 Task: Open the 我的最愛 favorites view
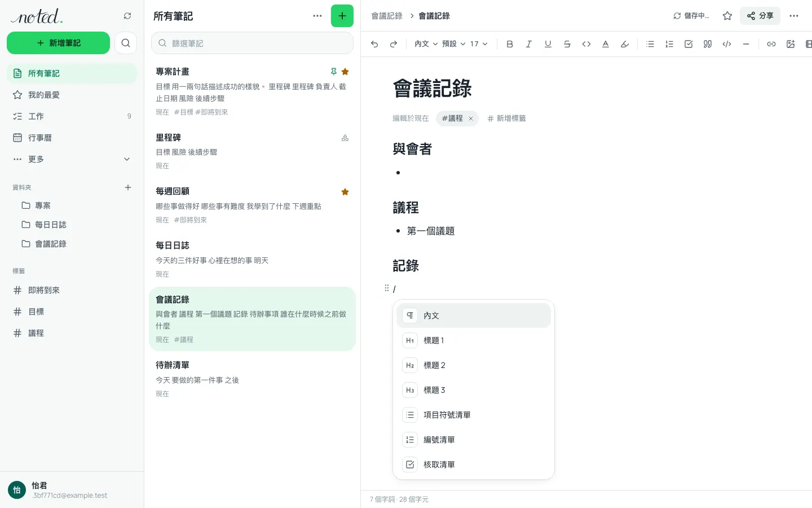coord(72,95)
